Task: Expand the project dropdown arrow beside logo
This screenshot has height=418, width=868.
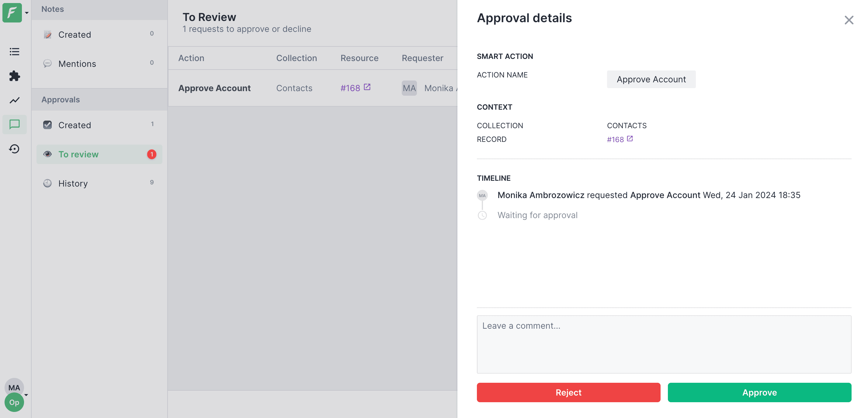Action: [x=27, y=13]
